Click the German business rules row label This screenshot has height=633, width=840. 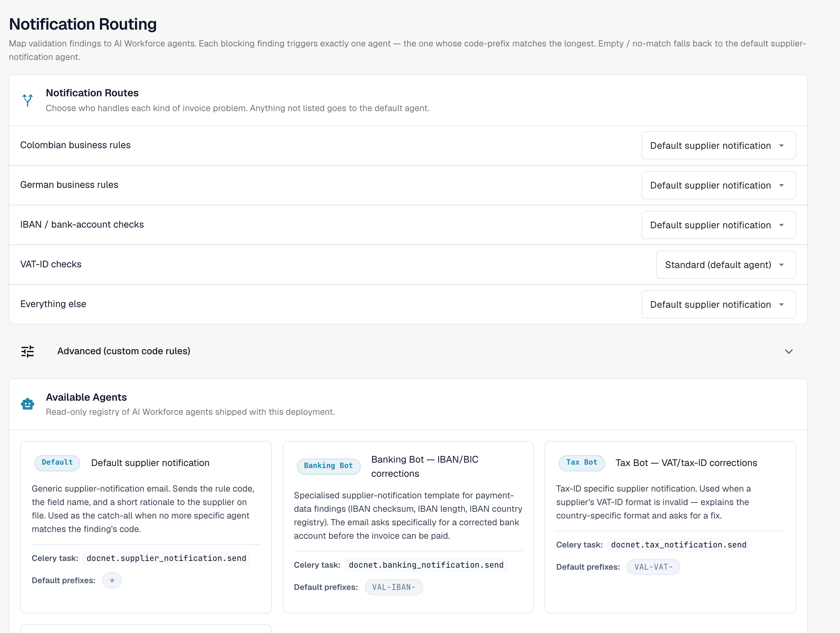click(x=69, y=185)
